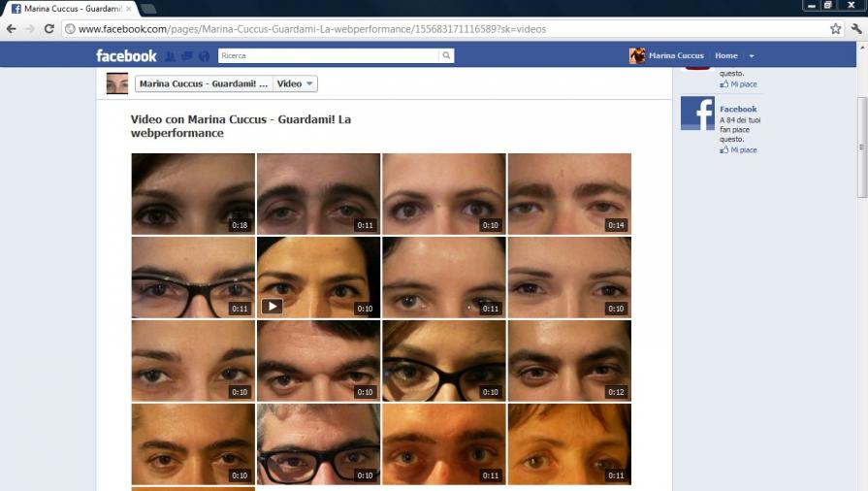Click the Facebook page logo in sidebar
The height and width of the screenshot is (491, 868).
[x=697, y=114]
